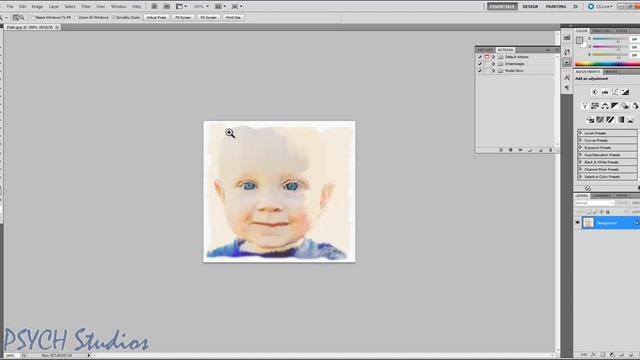The width and height of the screenshot is (640, 360).
Task: Open Paragraph panel from collapsed dock
Action: [x=567, y=88]
